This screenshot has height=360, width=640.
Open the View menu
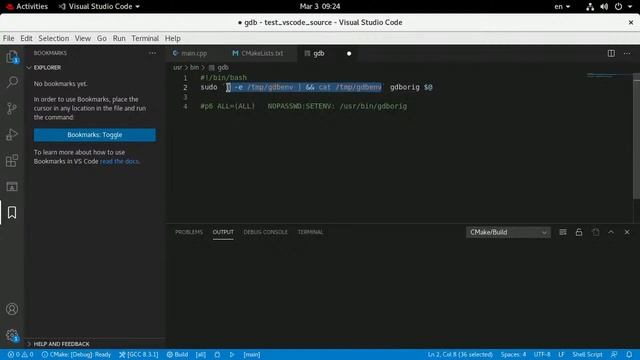[82, 38]
